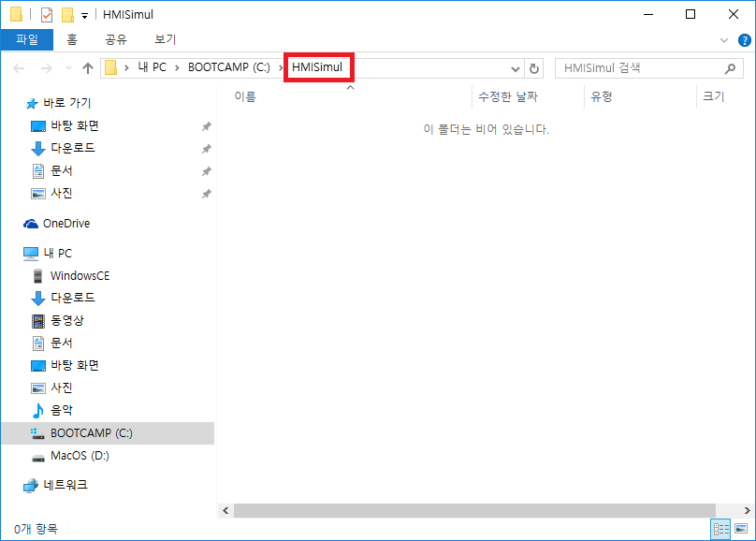
Task: Click BOOTCAMP (C:) in the address breadcrumb
Action: point(228,68)
